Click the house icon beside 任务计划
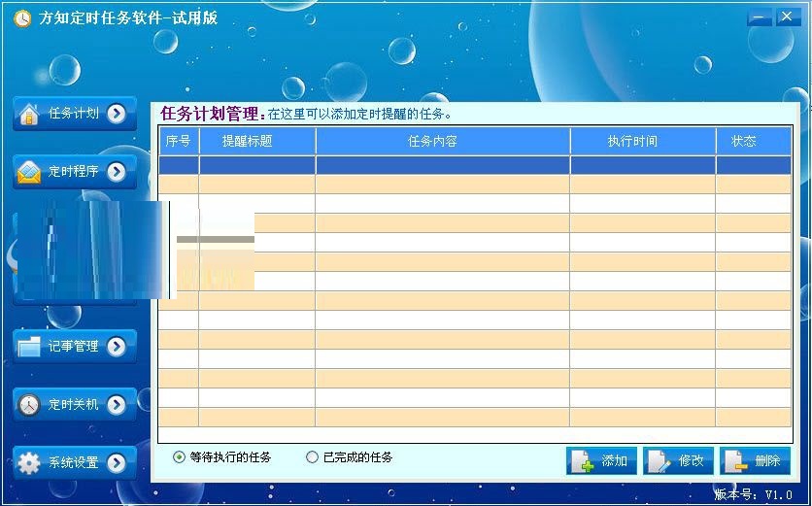 [29, 114]
